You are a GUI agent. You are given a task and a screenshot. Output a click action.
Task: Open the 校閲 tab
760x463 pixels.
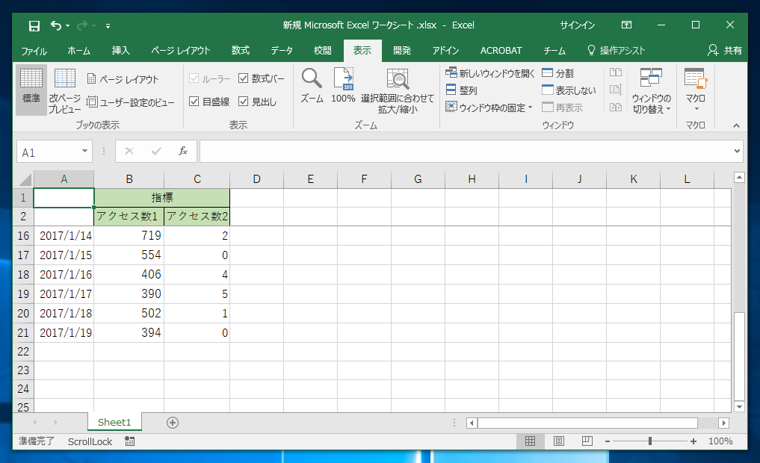(322, 50)
